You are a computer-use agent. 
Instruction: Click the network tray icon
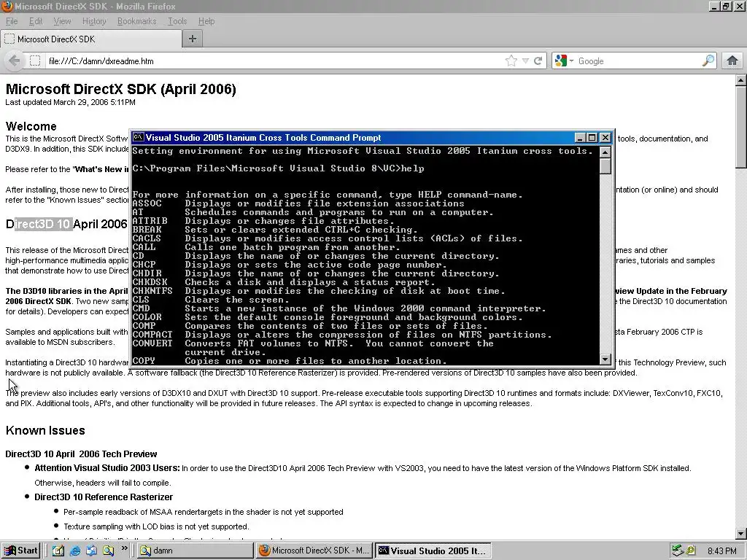[678, 551]
